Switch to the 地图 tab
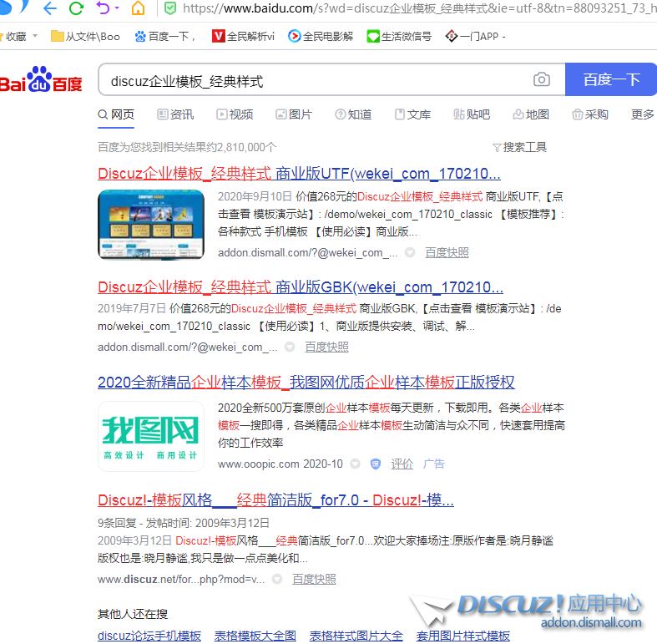This screenshot has width=657, height=644. click(x=531, y=114)
